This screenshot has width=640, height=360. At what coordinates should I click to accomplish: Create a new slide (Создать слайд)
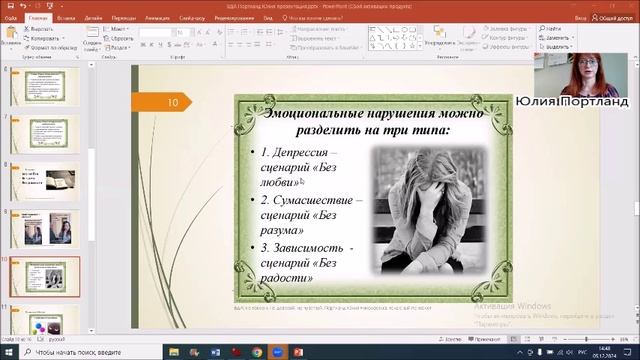[x=92, y=39]
